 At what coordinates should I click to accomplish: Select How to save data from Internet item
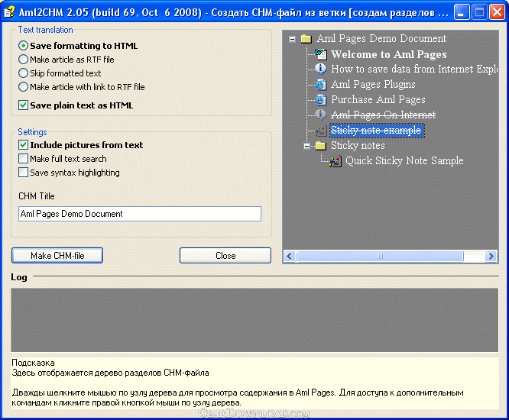tap(414, 69)
